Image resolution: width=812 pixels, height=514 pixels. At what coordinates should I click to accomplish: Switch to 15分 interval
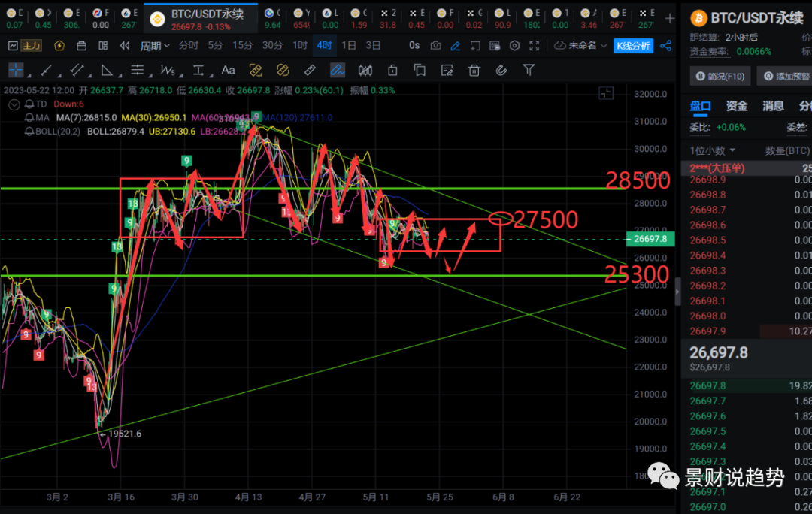click(242, 46)
